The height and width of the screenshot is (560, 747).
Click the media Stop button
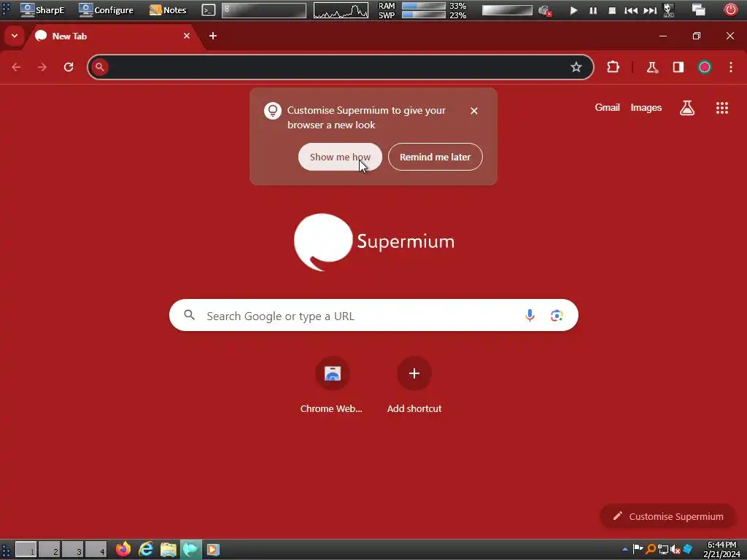(x=612, y=10)
